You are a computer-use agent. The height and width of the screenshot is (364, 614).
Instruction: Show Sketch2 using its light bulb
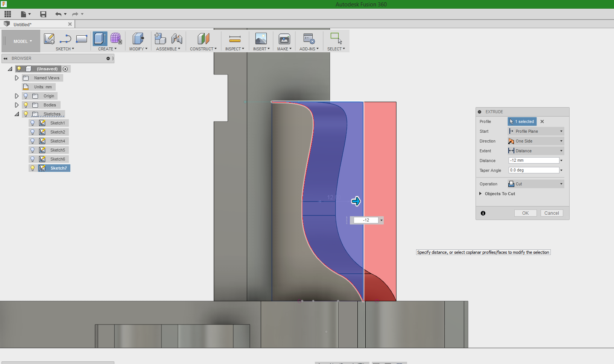[x=32, y=132]
